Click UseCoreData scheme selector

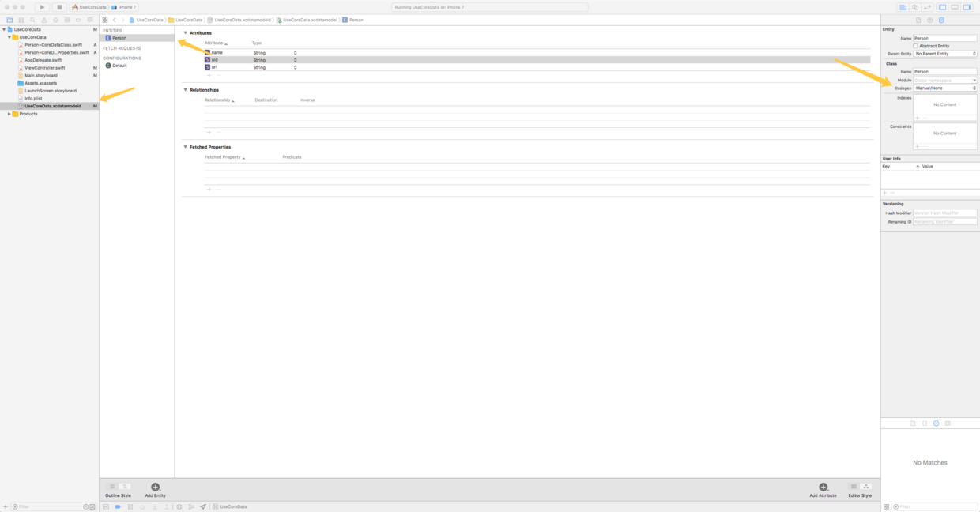(89, 7)
